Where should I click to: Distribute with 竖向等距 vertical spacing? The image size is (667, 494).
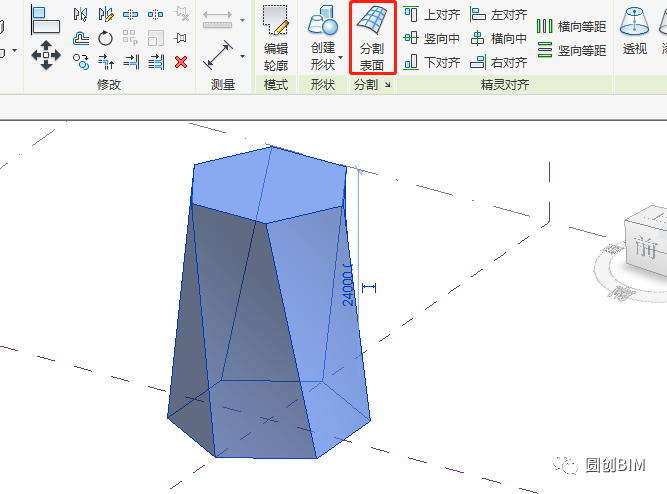[x=571, y=50]
